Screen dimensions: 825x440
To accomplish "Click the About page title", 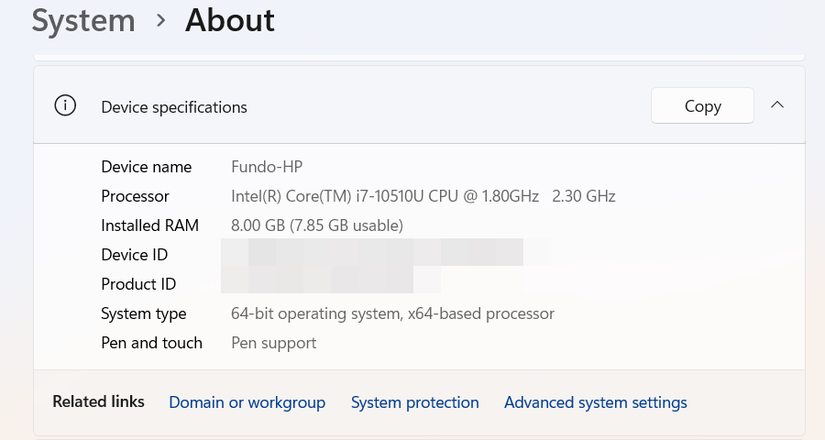I will point(230,20).
